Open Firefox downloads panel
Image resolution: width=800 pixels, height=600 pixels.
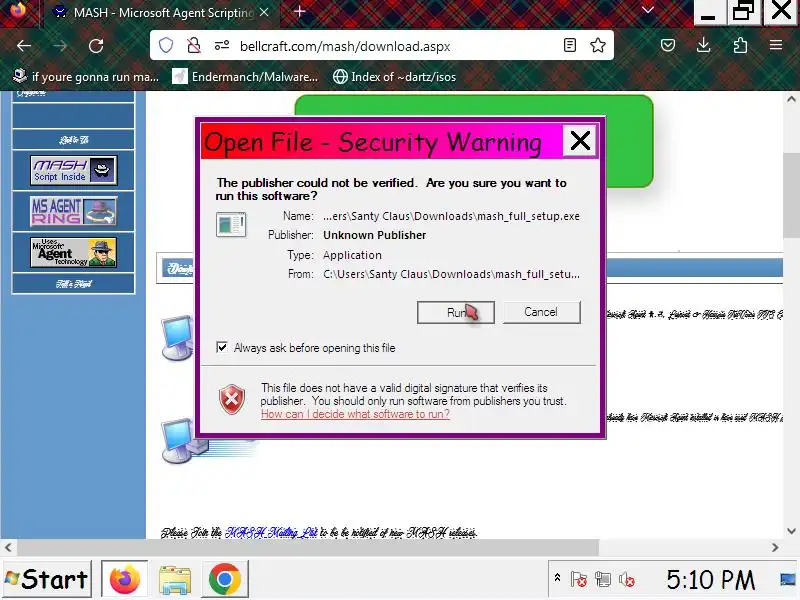[704, 45]
